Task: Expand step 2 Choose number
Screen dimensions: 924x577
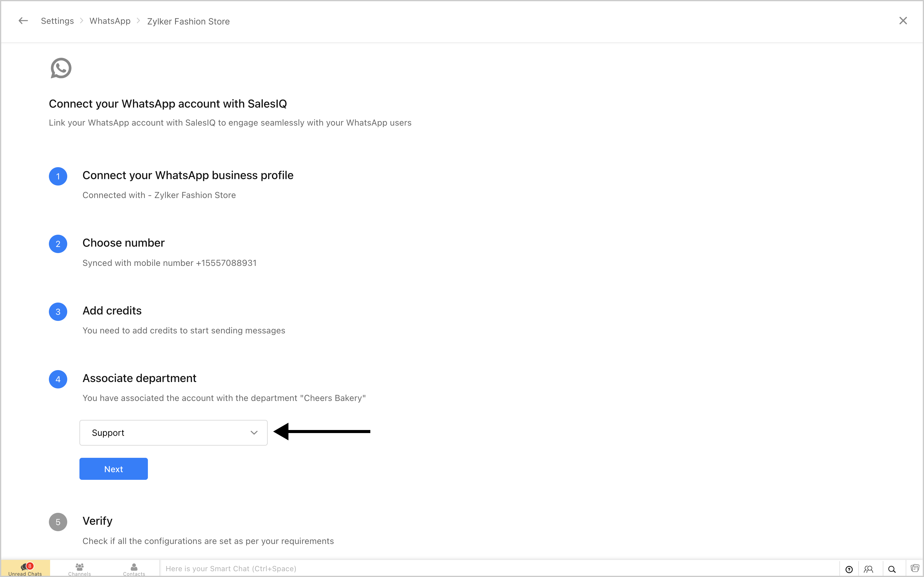Action: 123,243
